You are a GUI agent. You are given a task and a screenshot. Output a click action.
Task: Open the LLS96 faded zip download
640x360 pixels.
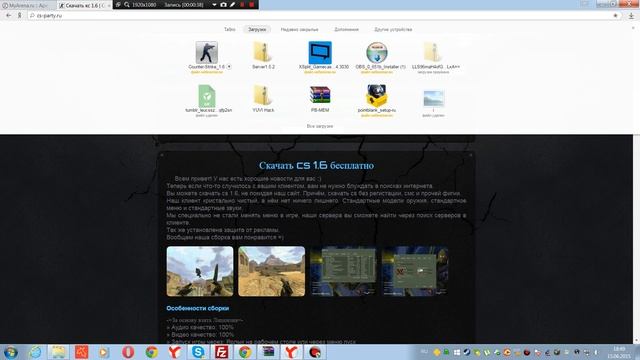pyautogui.click(x=433, y=52)
